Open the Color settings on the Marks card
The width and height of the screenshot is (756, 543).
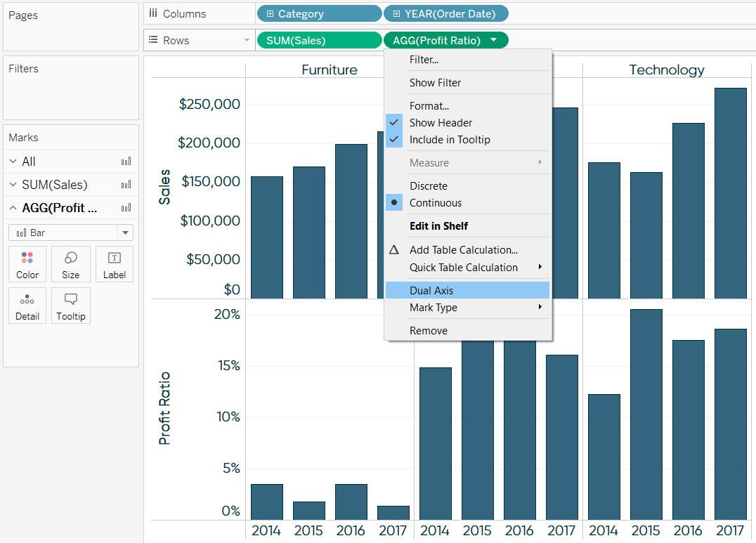coord(27,264)
